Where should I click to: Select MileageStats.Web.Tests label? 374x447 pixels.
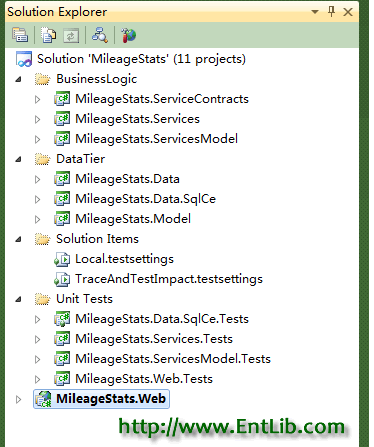(x=144, y=379)
